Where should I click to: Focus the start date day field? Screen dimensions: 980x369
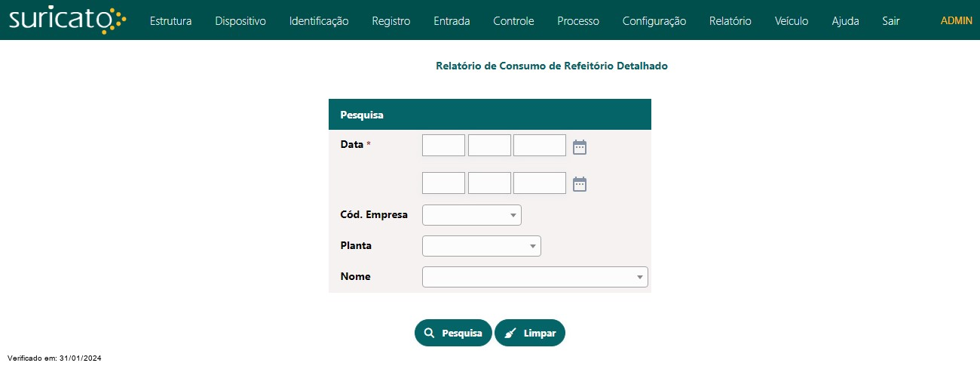click(x=443, y=146)
